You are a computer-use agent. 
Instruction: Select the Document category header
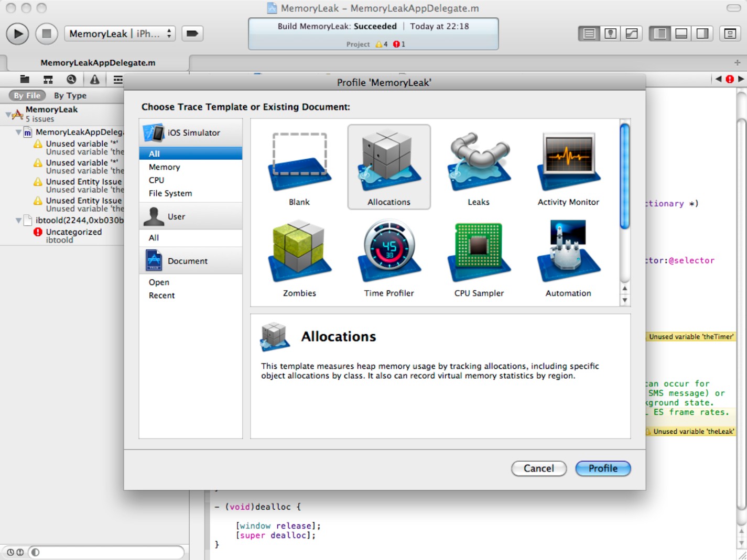point(191,261)
